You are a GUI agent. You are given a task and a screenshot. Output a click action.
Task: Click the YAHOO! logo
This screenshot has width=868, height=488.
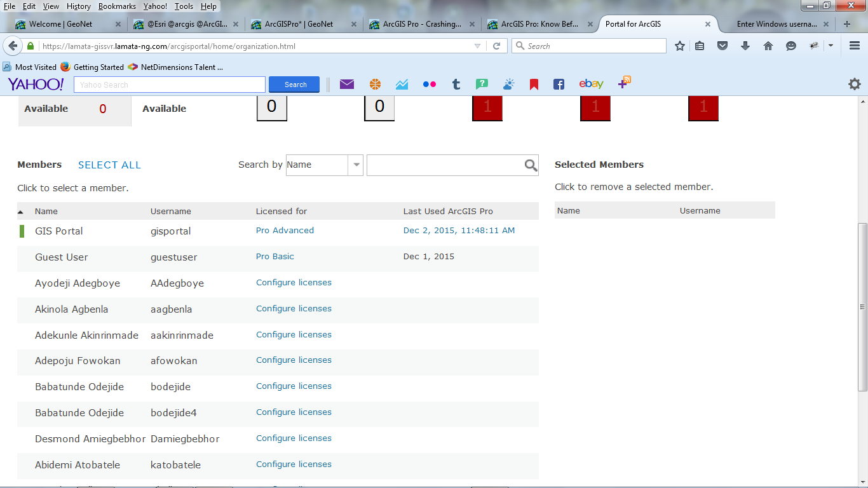pos(36,85)
